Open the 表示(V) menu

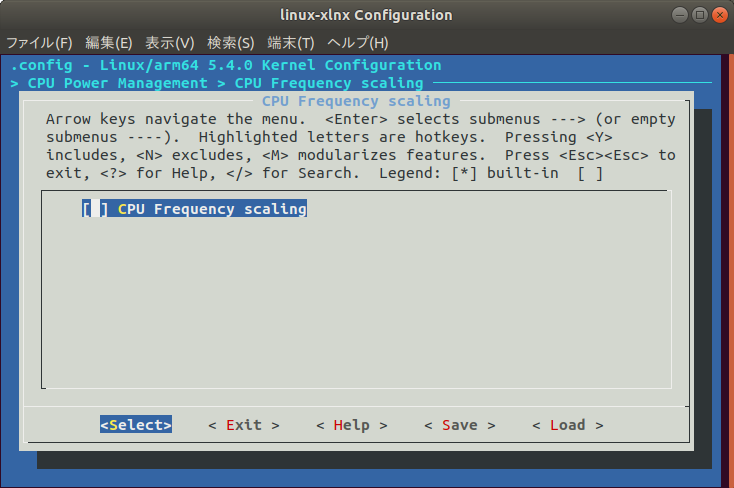pos(169,43)
